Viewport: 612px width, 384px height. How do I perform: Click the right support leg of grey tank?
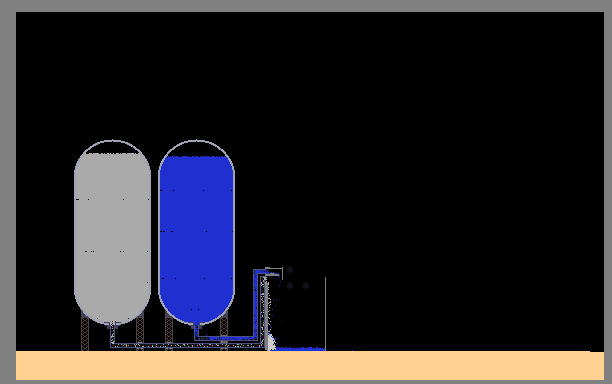(x=140, y=332)
